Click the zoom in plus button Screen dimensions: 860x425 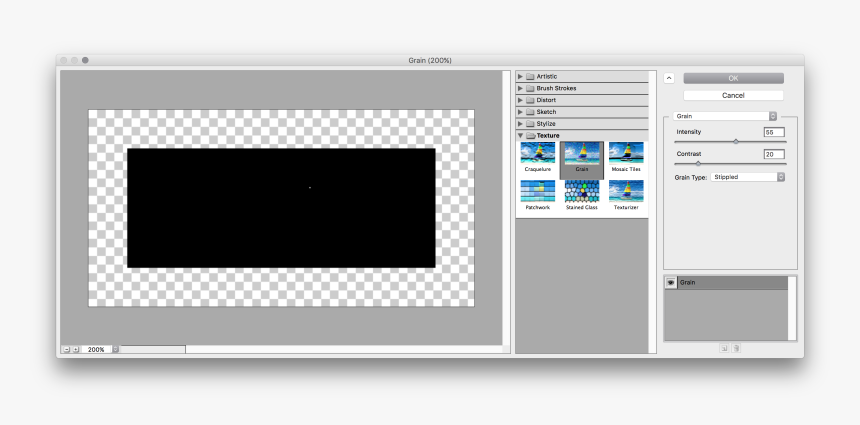[75, 349]
